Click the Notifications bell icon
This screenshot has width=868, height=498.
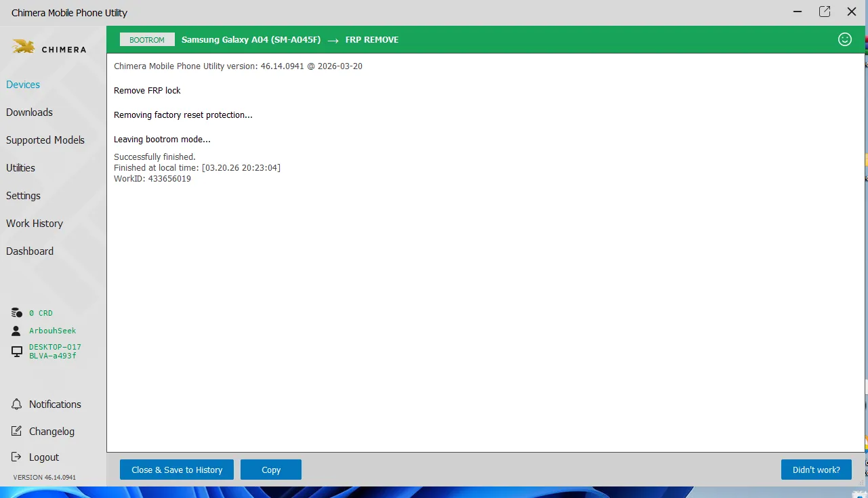[17, 404]
